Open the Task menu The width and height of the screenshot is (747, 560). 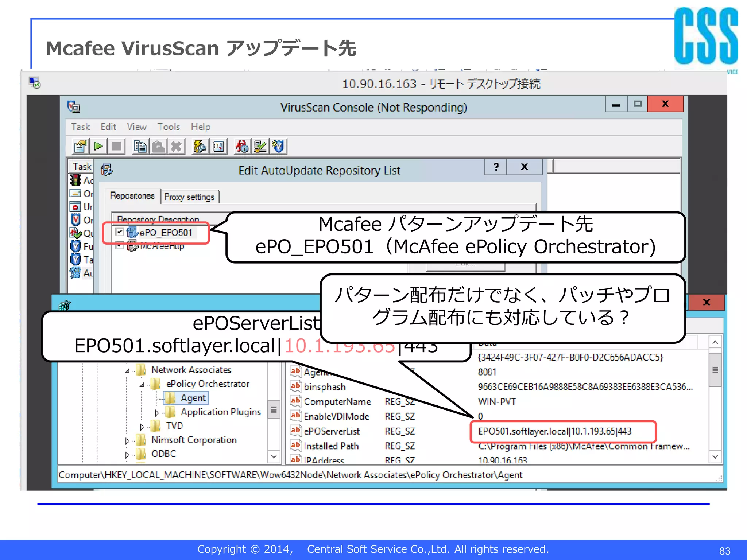click(x=80, y=127)
